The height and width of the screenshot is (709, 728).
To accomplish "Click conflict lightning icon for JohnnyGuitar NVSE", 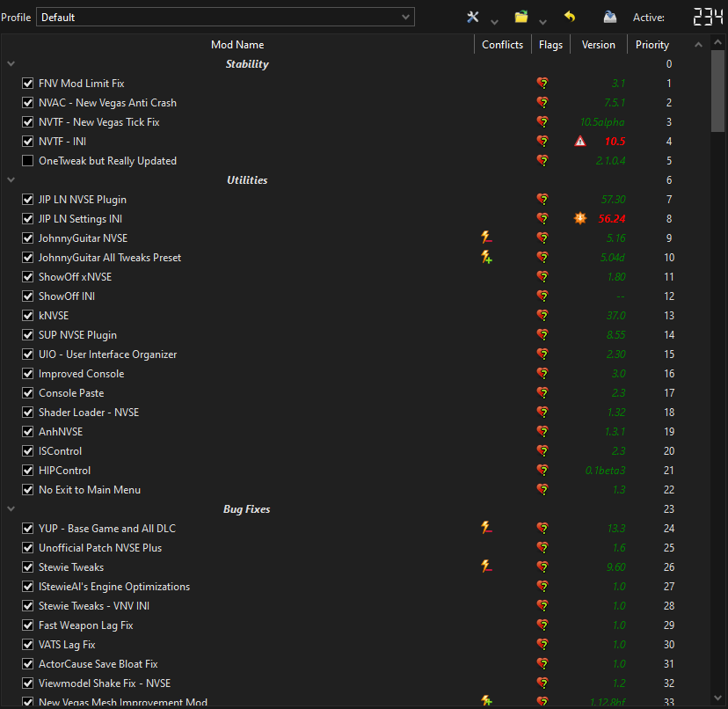I will pyautogui.click(x=486, y=238).
